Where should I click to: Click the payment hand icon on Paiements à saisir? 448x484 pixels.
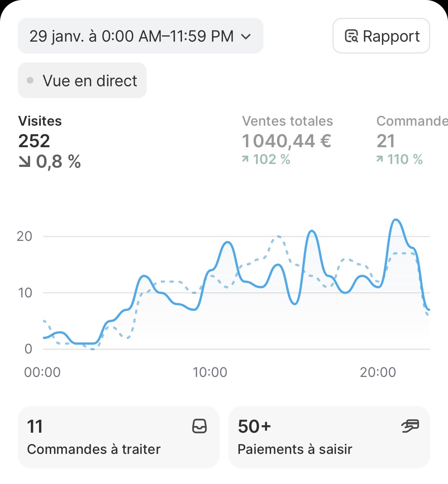click(410, 427)
